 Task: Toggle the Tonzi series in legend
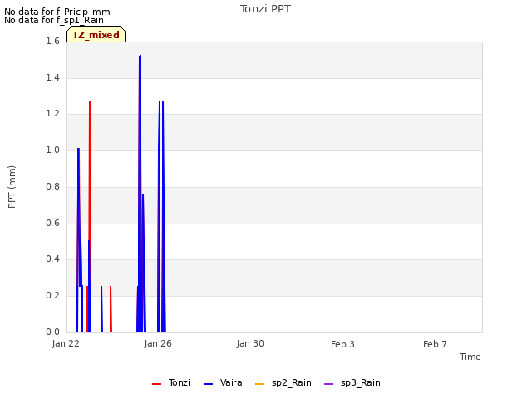tap(171, 383)
